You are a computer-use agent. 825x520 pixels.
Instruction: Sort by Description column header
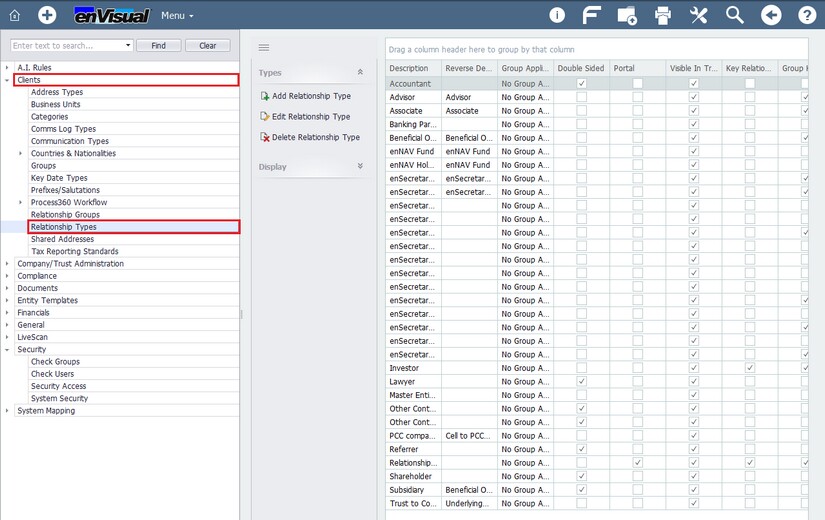[413, 68]
